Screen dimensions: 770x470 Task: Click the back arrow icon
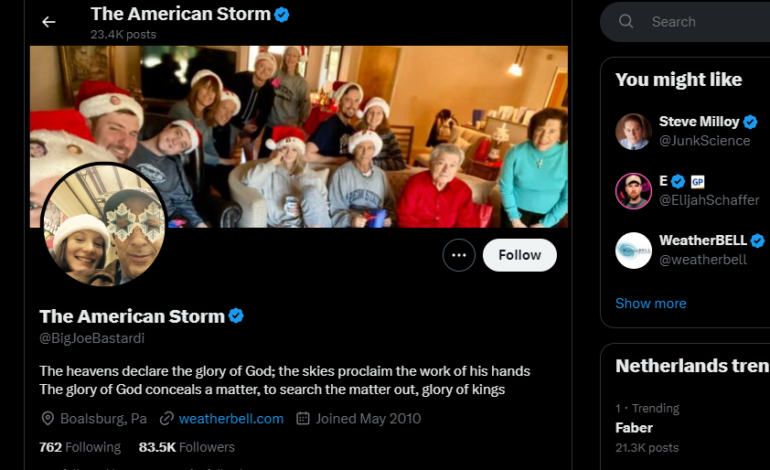(x=48, y=22)
